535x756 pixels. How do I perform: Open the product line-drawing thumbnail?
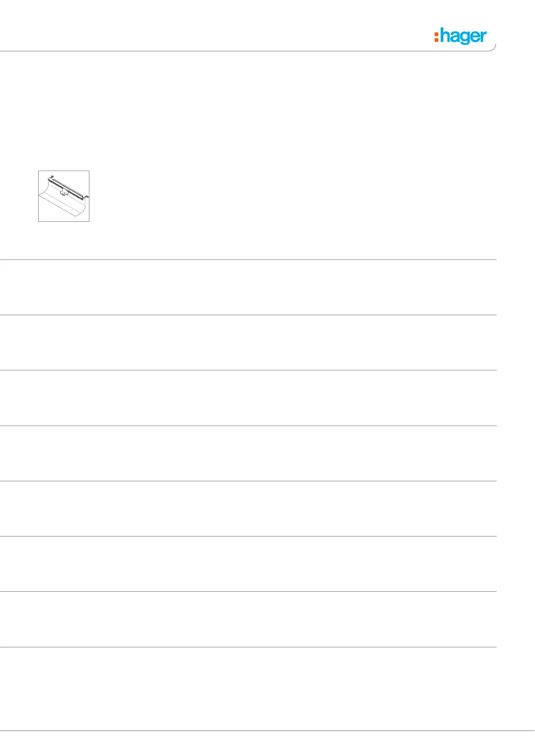(x=64, y=196)
